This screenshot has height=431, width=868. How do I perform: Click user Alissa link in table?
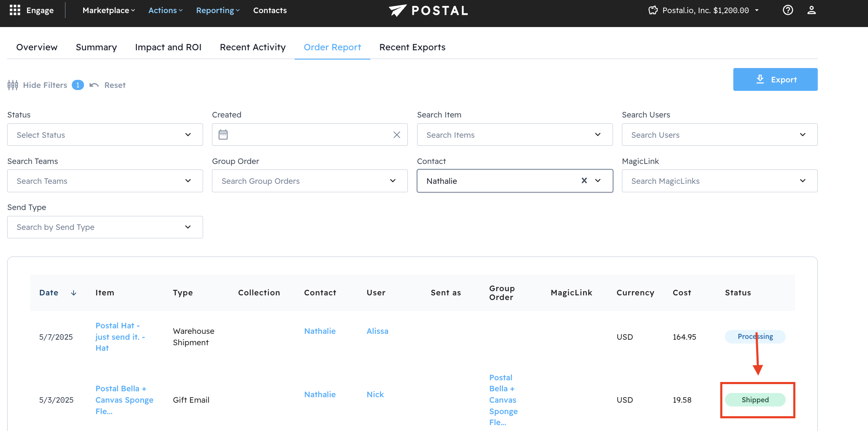(377, 331)
